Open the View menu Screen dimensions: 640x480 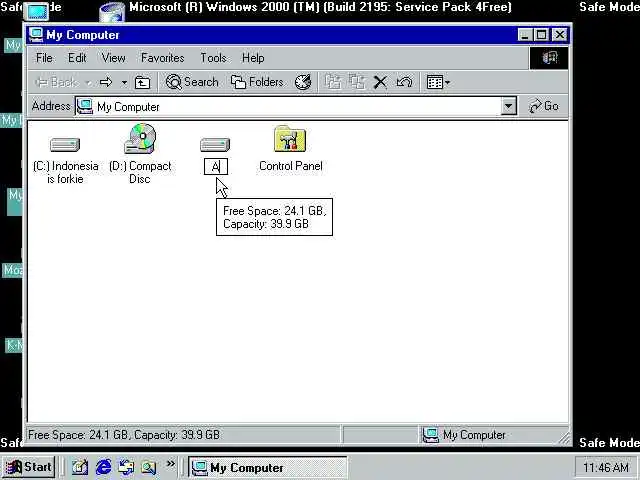[113, 58]
